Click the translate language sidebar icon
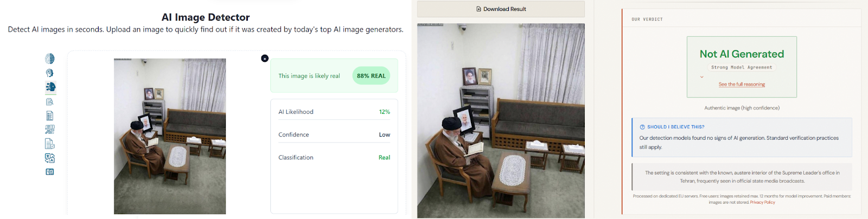Image resolution: width=868 pixels, height=219 pixels. tap(50, 158)
